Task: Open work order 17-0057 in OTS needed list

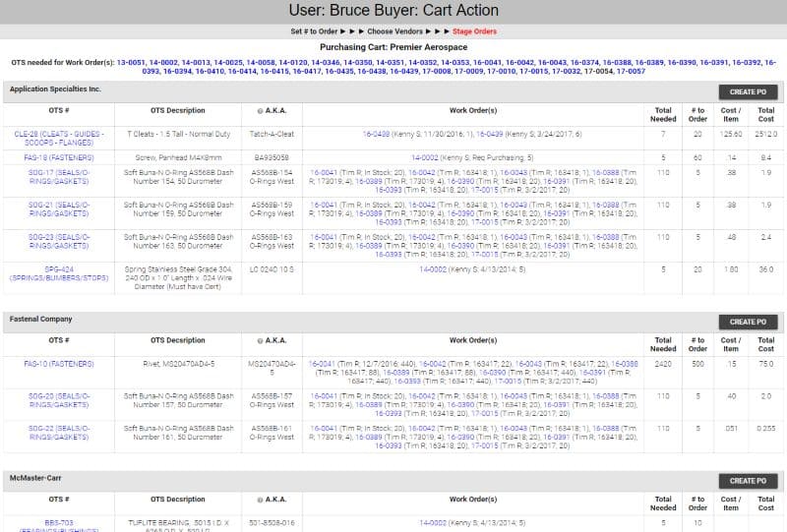Action: coord(631,71)
